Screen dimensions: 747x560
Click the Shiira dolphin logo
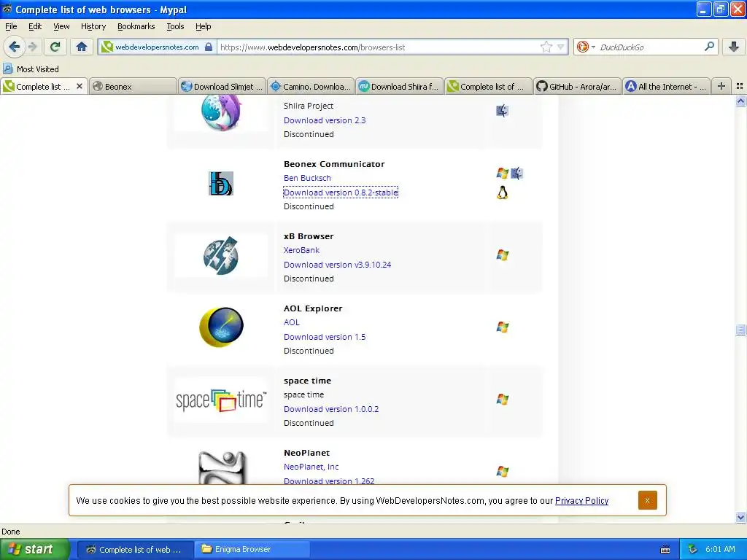click(220, 112)
